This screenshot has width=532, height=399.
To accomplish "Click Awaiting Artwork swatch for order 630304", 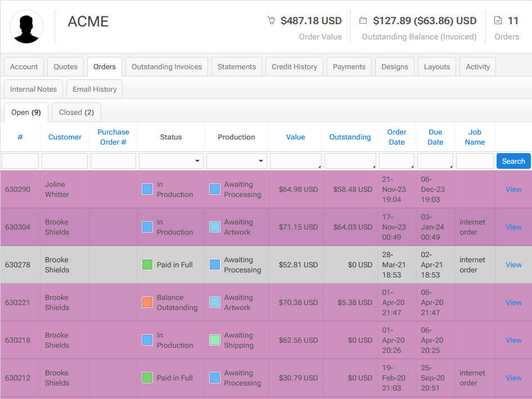I will (x=215, y=227).
